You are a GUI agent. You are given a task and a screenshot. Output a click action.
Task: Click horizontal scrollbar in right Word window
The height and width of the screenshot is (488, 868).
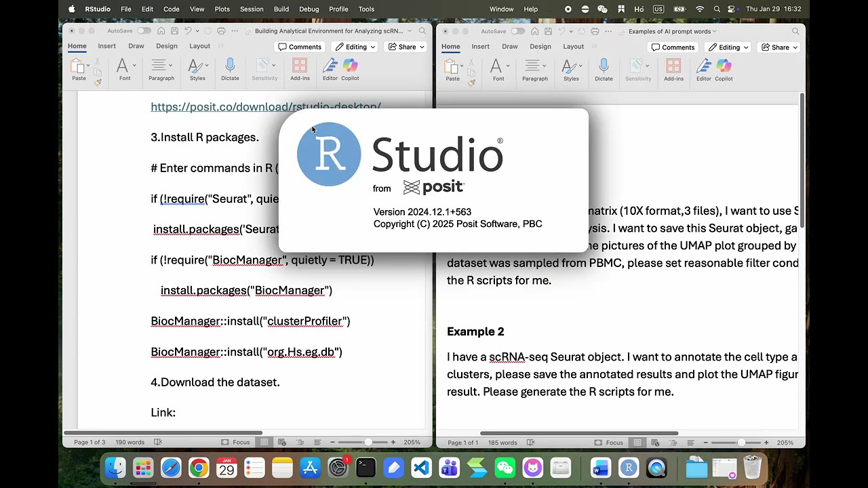tap(579, 433)
